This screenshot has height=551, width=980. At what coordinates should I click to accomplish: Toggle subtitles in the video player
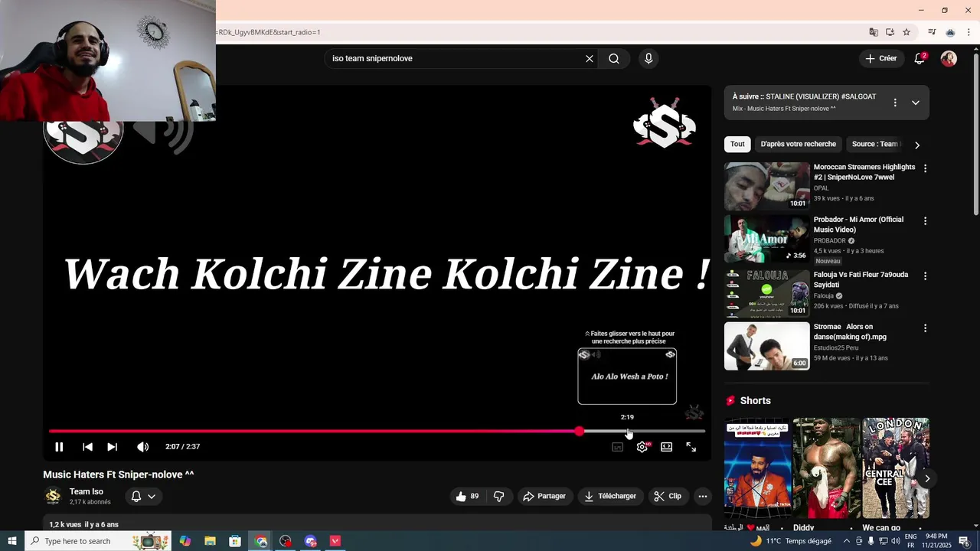pos(617,447)
